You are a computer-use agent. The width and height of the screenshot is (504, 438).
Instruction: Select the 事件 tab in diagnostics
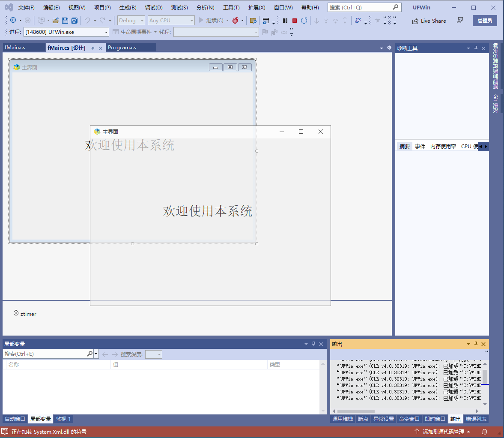(x=420, y=146)
